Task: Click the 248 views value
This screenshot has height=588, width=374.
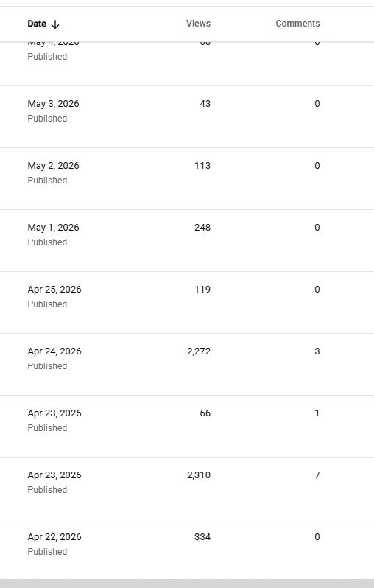Action: pos(202,228)
